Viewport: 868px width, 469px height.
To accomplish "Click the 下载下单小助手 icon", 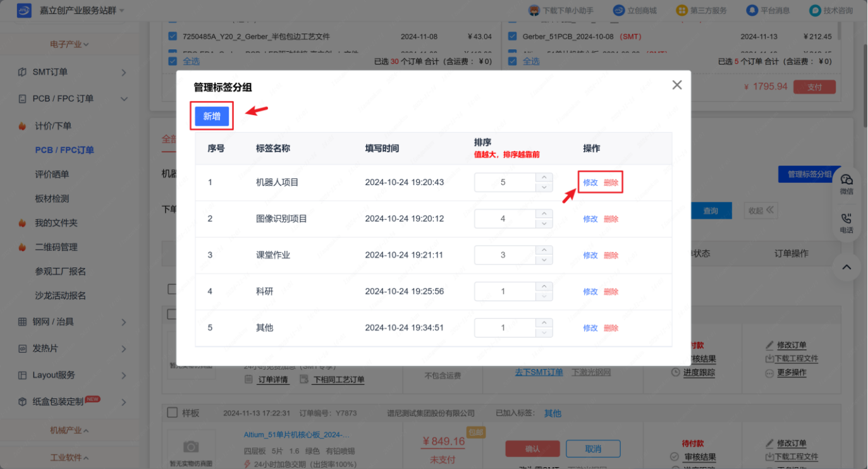I will pos(534,11).
